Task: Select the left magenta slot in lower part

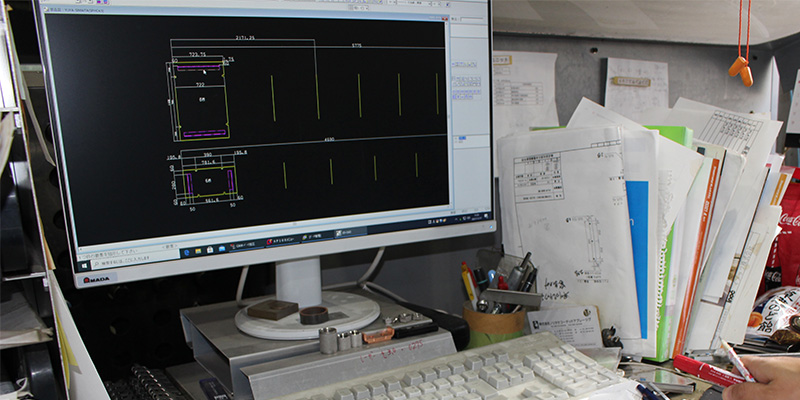Action: point(187,182)
